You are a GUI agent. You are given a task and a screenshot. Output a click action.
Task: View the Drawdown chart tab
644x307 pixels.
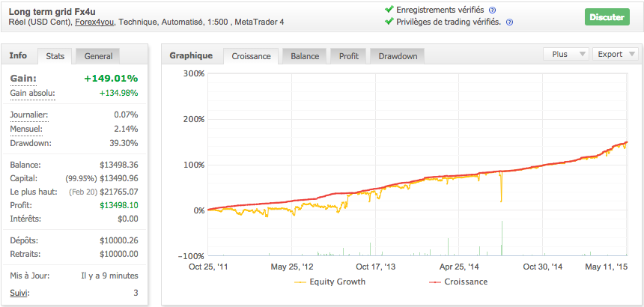(x=398, y=56)
